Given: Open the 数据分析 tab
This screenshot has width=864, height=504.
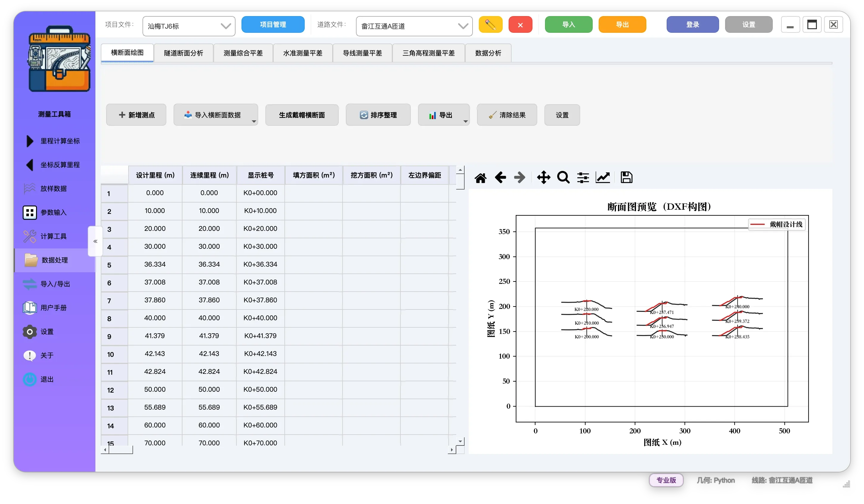Looking at the screenshot, I should coord(488,53).
